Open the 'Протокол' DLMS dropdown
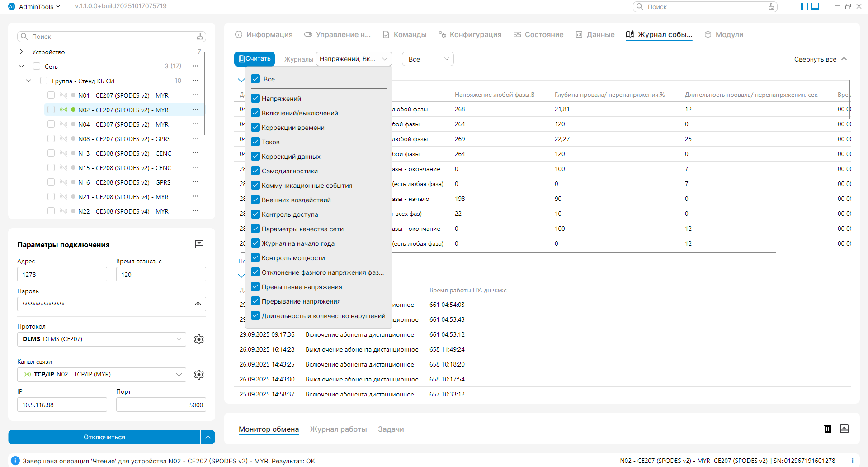The image size is (868, 467). 102,339
